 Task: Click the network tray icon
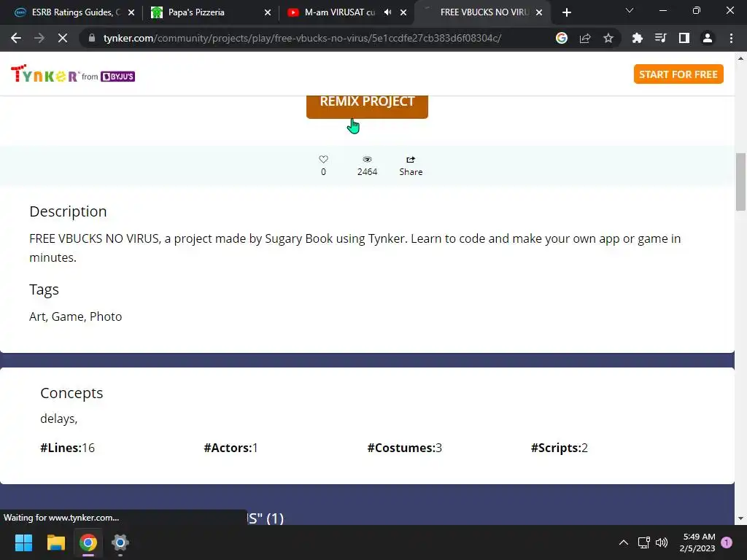pos(643,542)
